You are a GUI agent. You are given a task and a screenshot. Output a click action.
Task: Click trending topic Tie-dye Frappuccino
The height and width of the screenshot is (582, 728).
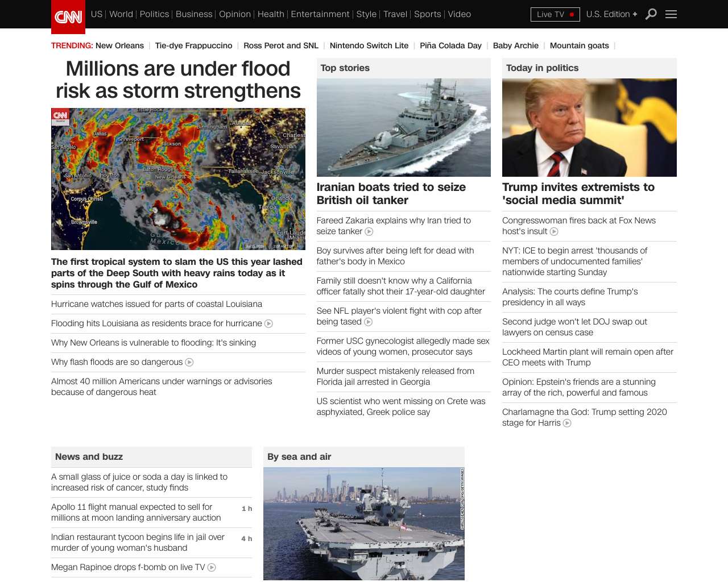pos(193,45)
